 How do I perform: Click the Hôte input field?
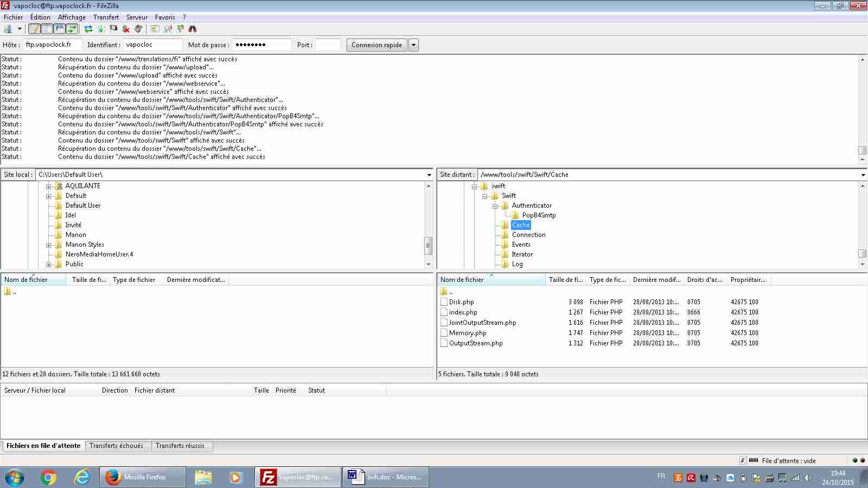[53, 45]
